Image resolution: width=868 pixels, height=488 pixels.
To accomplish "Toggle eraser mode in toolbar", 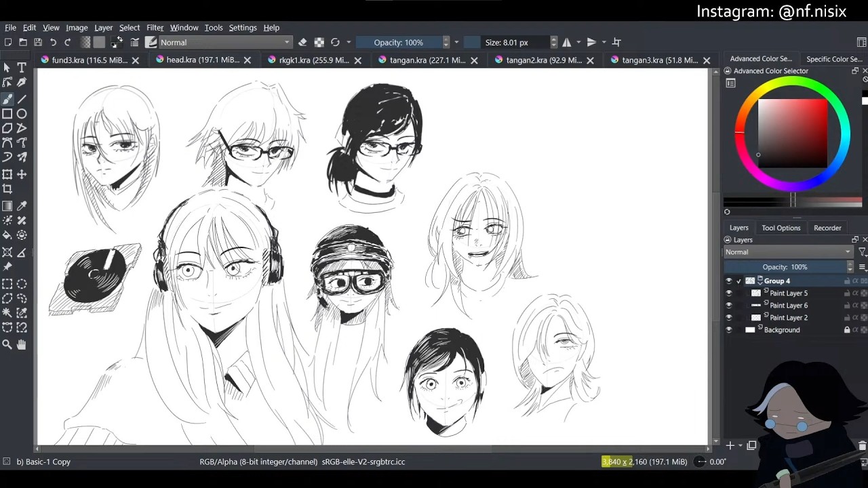I will pos(302,42).
